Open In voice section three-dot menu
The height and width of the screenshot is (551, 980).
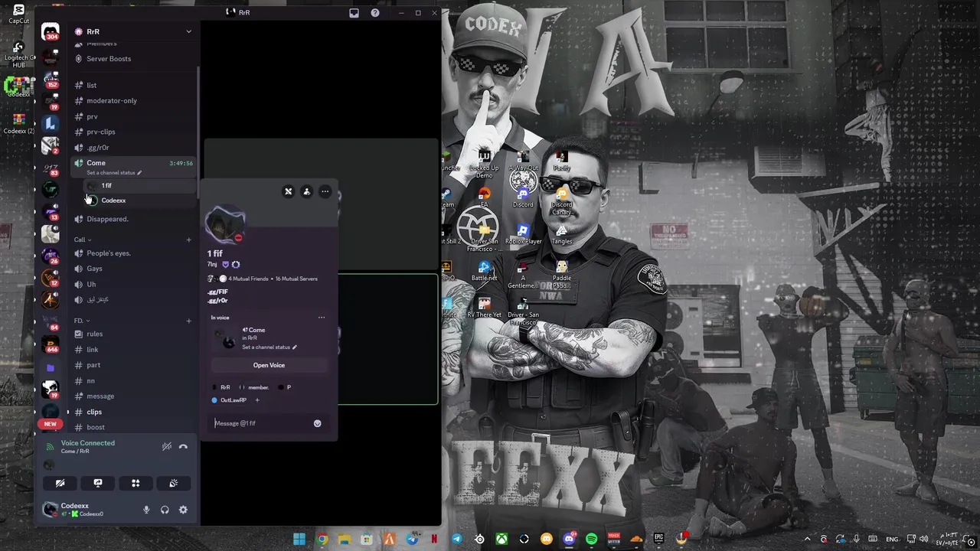coord(322,318)
